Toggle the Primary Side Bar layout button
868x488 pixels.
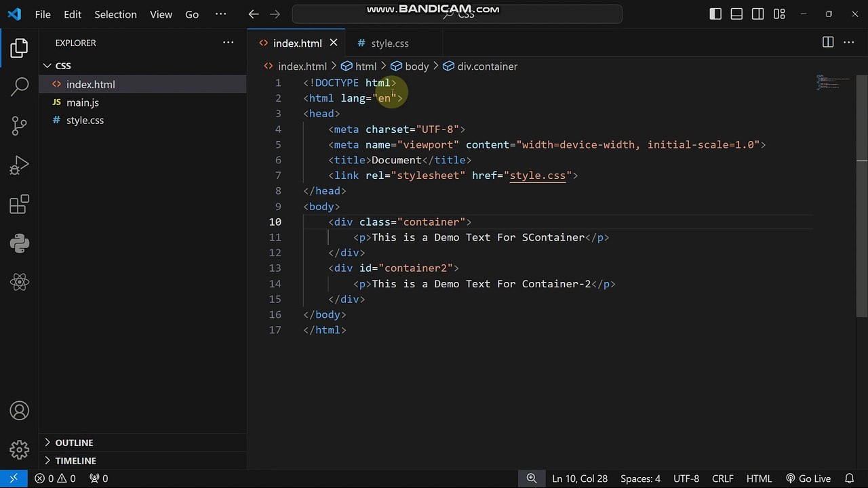coord(715,14)
